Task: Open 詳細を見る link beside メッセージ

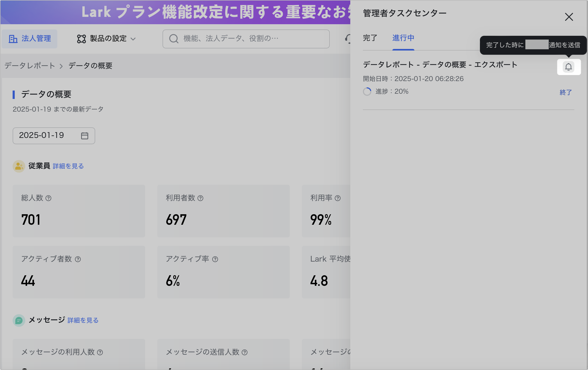Action: (x=83, y=321)
